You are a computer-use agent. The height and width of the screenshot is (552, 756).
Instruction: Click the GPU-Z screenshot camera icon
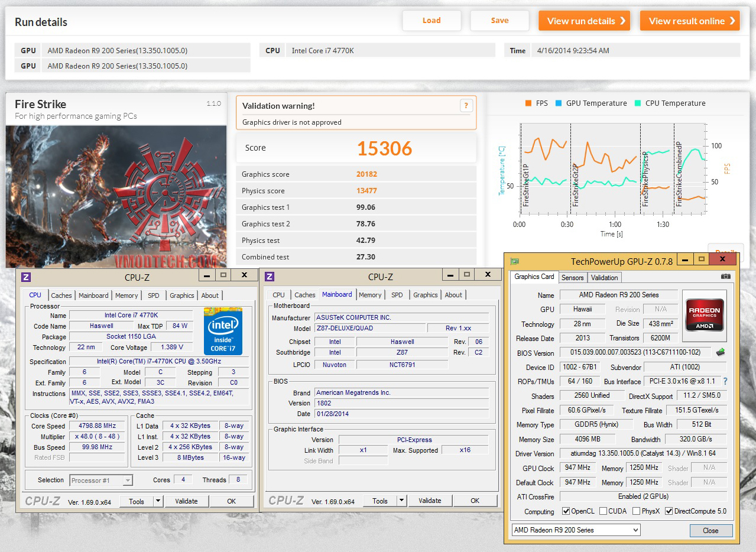point(725,277)
